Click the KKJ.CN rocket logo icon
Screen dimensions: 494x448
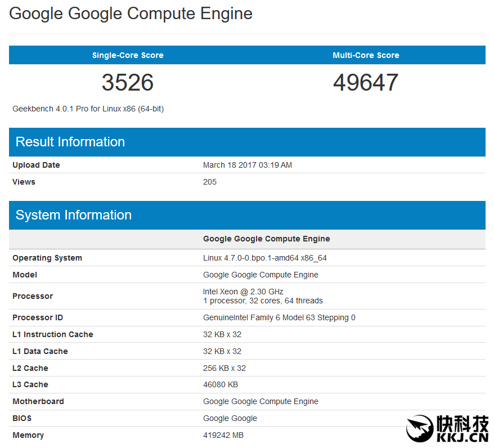(x=420, y=429)
